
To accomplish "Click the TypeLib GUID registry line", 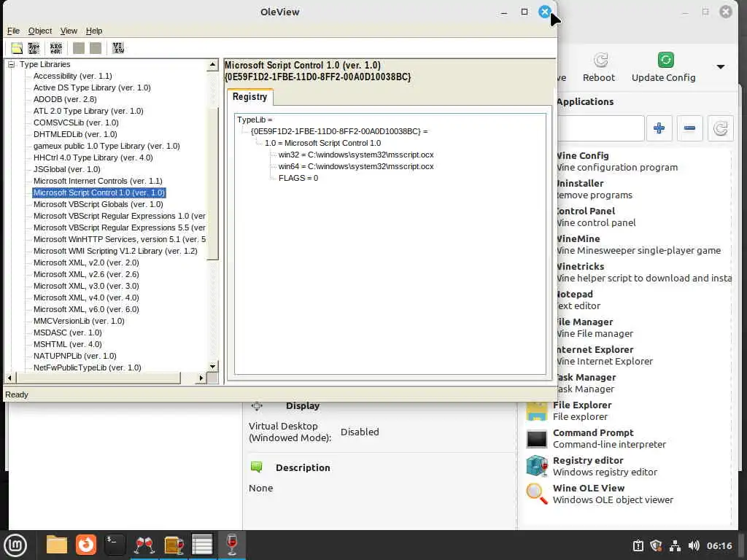I will (x=339, y=131).
